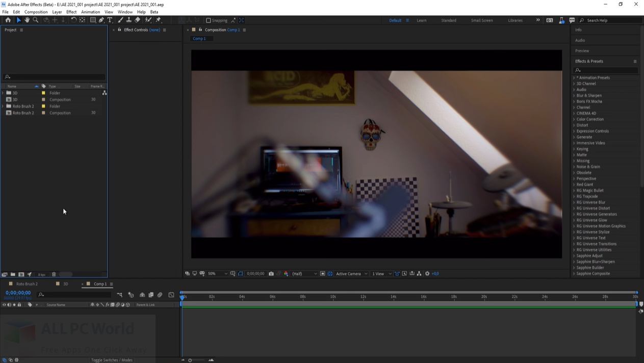Click the viewer exposure value +0.0
The image size is (644, 363).
tap(435, 274)
